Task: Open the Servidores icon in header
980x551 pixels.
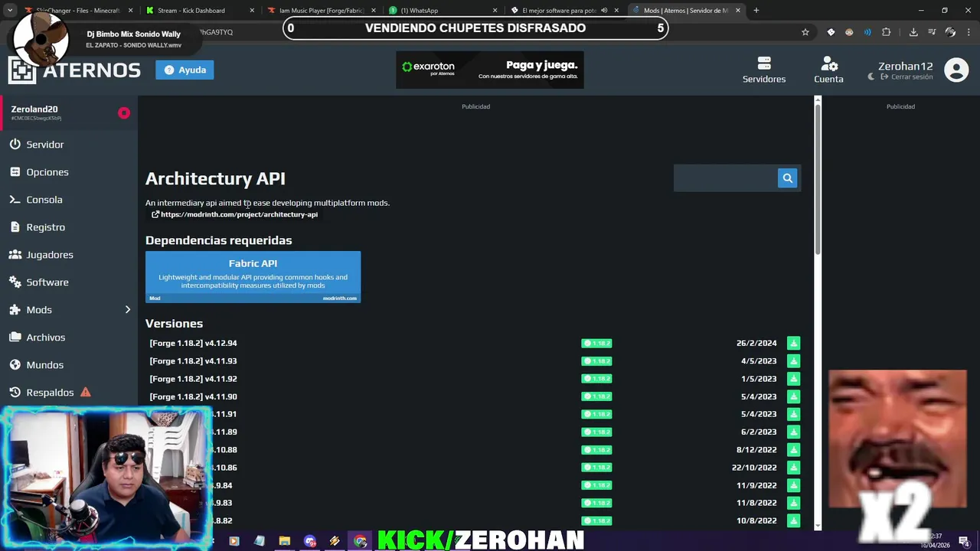Action: pos(763,63)
